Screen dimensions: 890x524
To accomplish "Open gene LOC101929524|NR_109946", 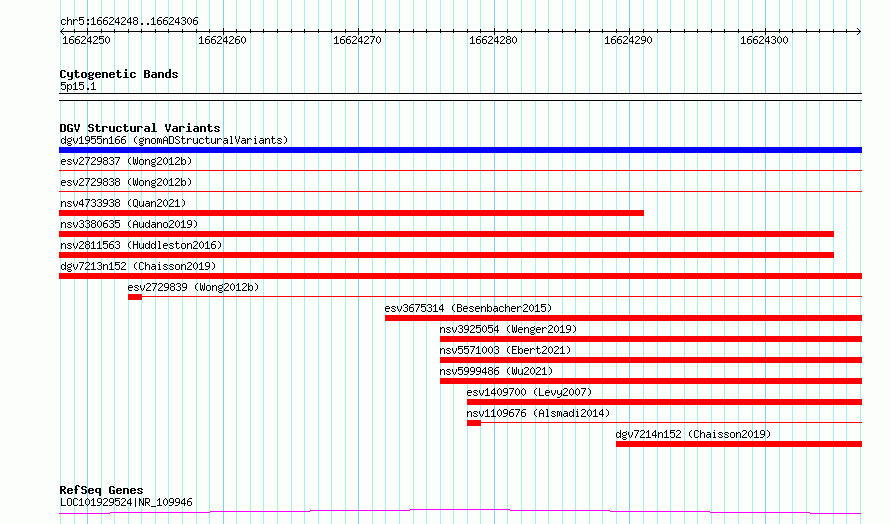I will point(126,502).
